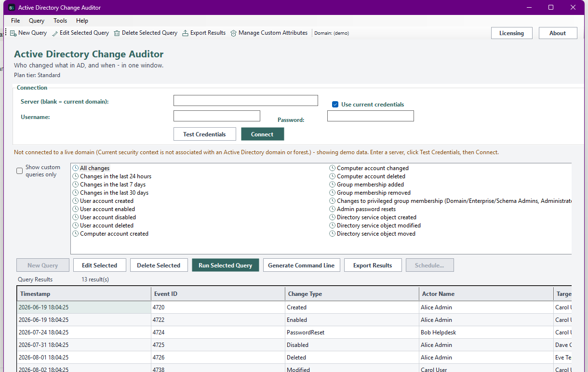The image size is (588, 372).
Task: Focus the Password input field
Action: click(371, 116)
